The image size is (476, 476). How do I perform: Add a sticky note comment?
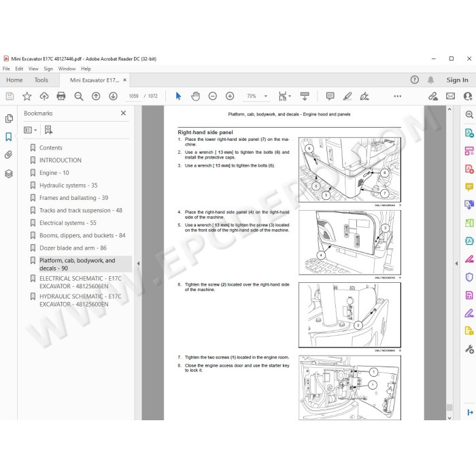click(x=330, y=97)
